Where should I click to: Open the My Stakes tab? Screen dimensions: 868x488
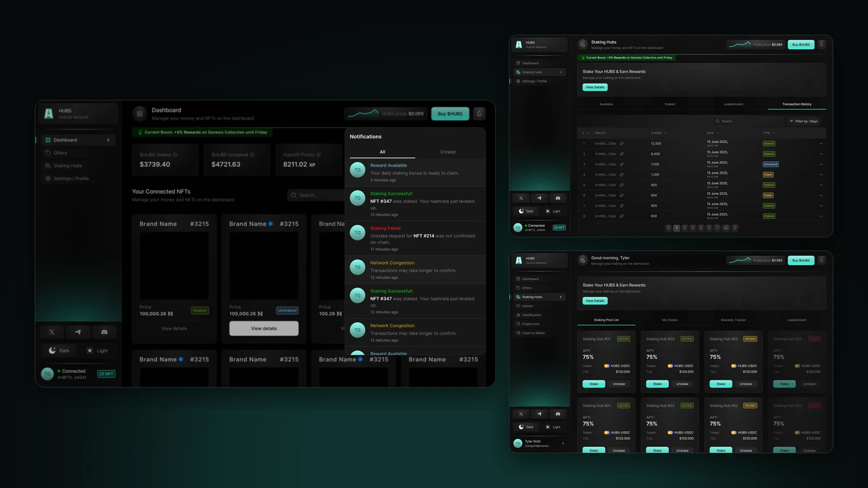pos(669,320)
